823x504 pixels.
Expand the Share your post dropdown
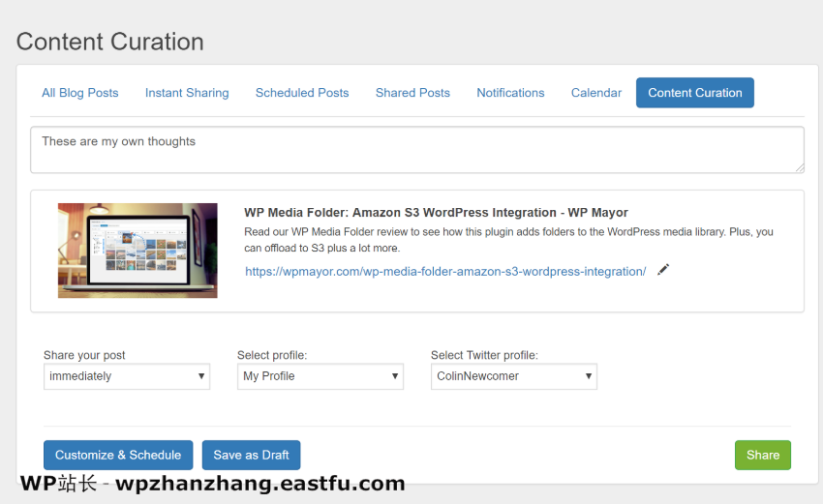tap(127, 376)
